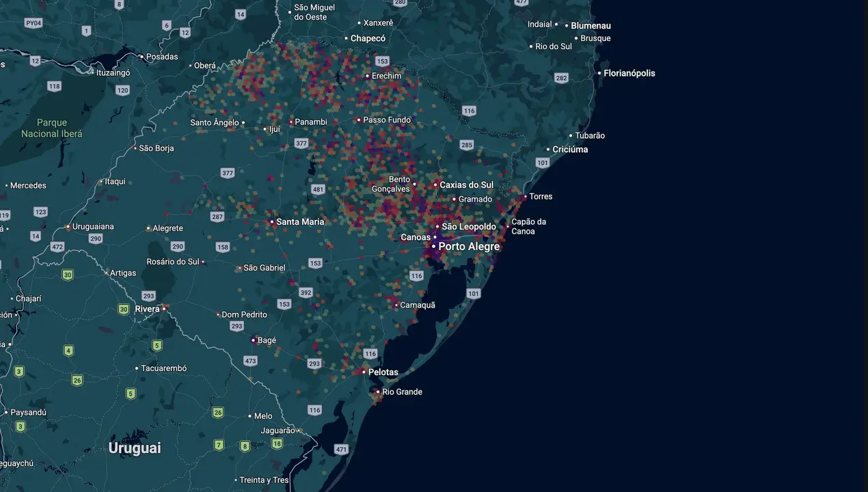The height and width of the screenshot is (492, 868).
Task: Select the Rosário do Sul label
Action: click(x=173, y=262)
